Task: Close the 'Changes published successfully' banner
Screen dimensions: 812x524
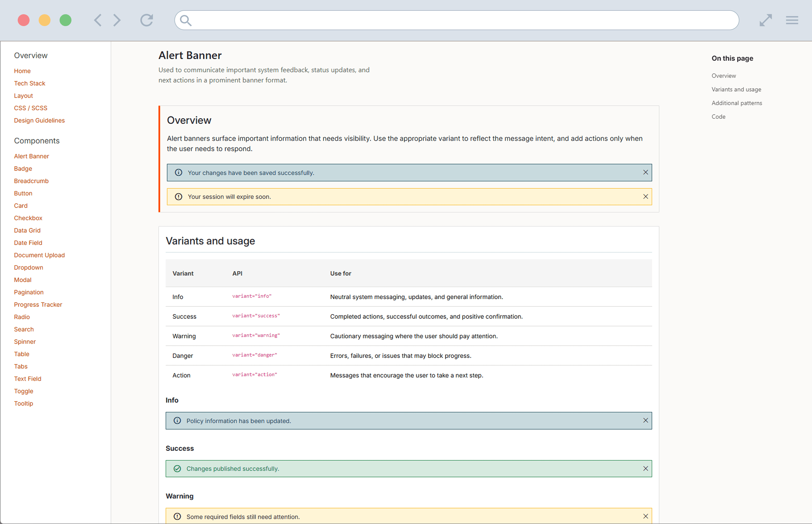Action: coord(645,469)
